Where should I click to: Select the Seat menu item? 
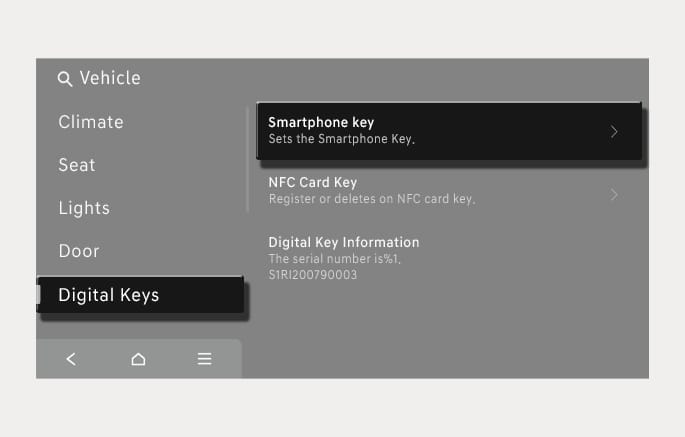point(77,165)
